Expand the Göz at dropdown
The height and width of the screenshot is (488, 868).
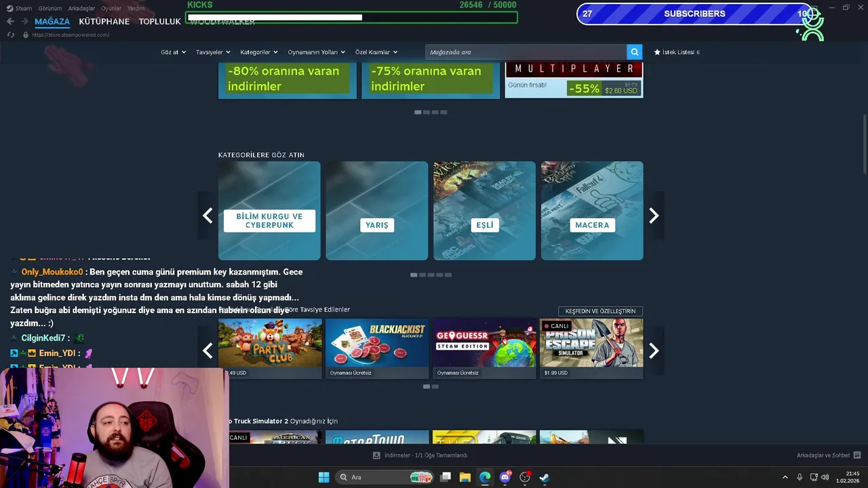pos(173,52)
